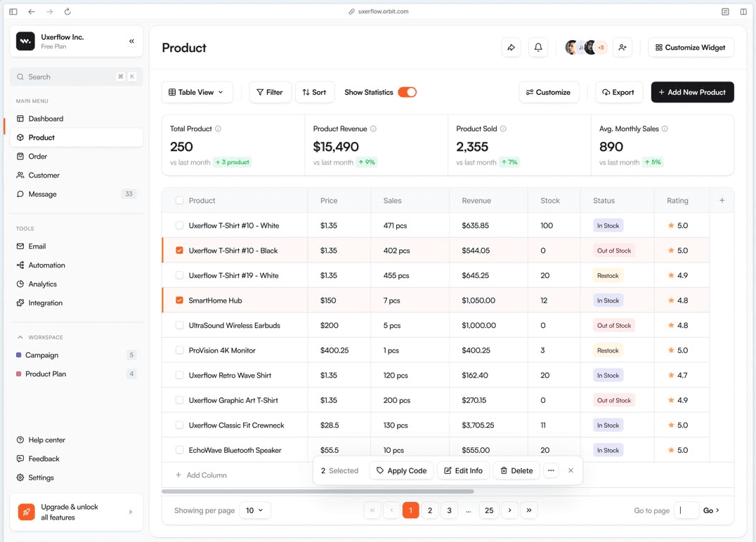Go to next page arrow
This screenshot has width=756, height=542.
(x=509, y=510)
